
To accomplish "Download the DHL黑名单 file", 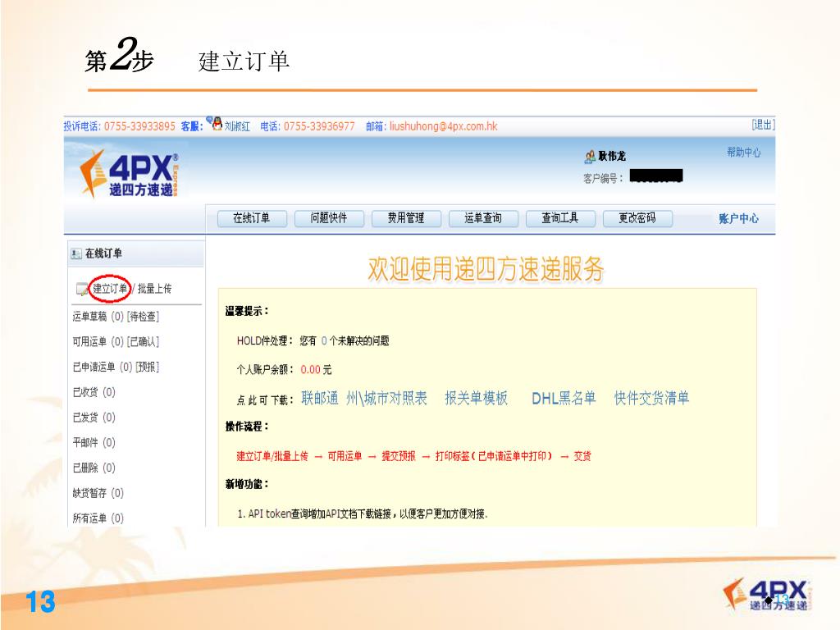I will [564, 398].
